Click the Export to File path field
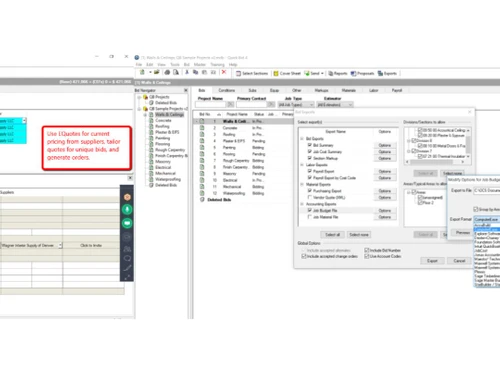The image size is (500, 375). point(487,190)
